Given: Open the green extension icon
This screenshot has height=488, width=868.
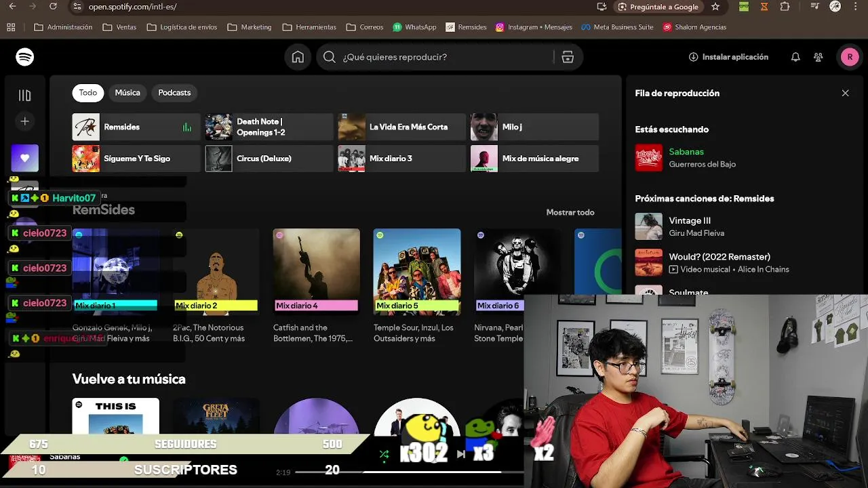Looking at the screenshot, I should 744,7.
